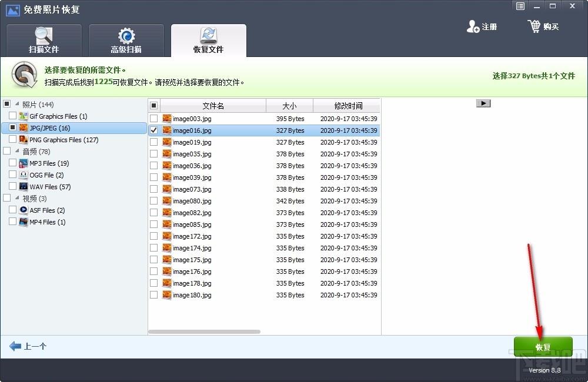Toggle the JPG/JPEG category checkbox
This screenshot has height=382, width=588.
(12, 128)
